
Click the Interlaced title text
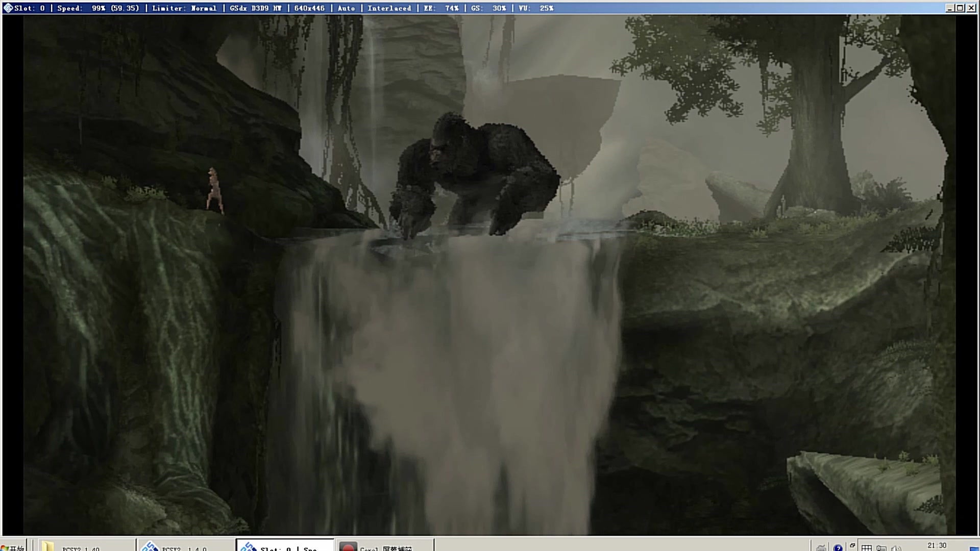(389, 8)
